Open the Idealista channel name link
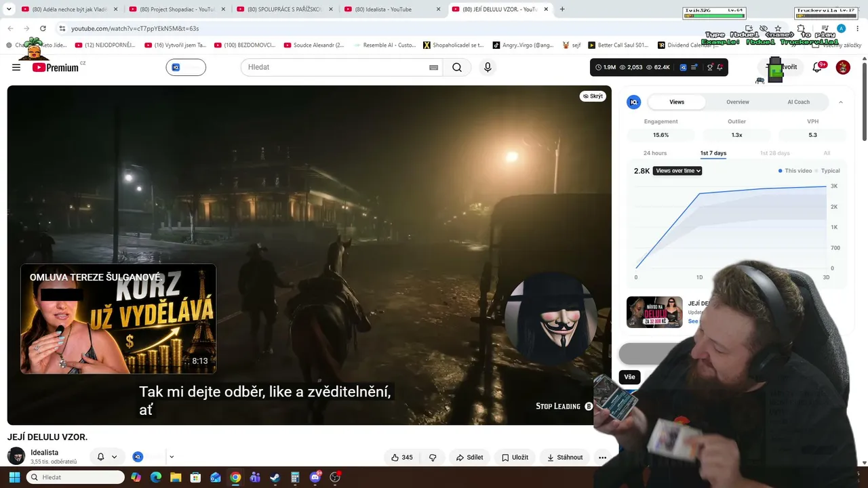This screenshot has height=488, width=868. click(44, 452)
